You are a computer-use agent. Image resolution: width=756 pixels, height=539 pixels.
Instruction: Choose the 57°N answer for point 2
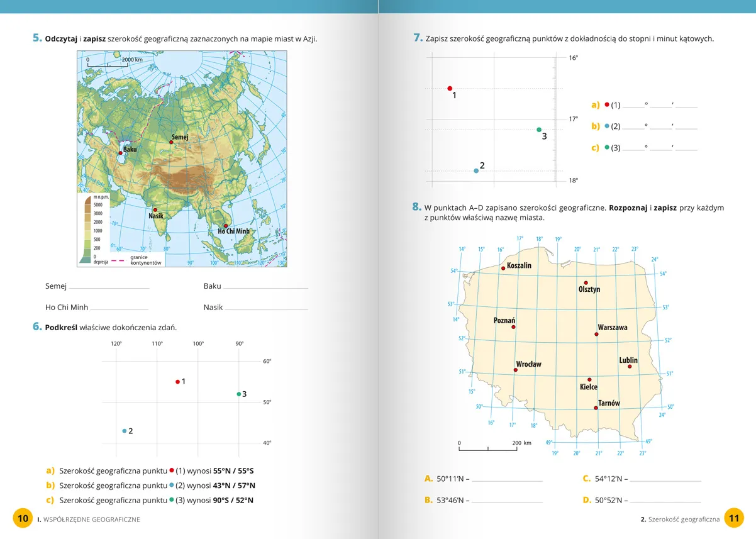246,486
